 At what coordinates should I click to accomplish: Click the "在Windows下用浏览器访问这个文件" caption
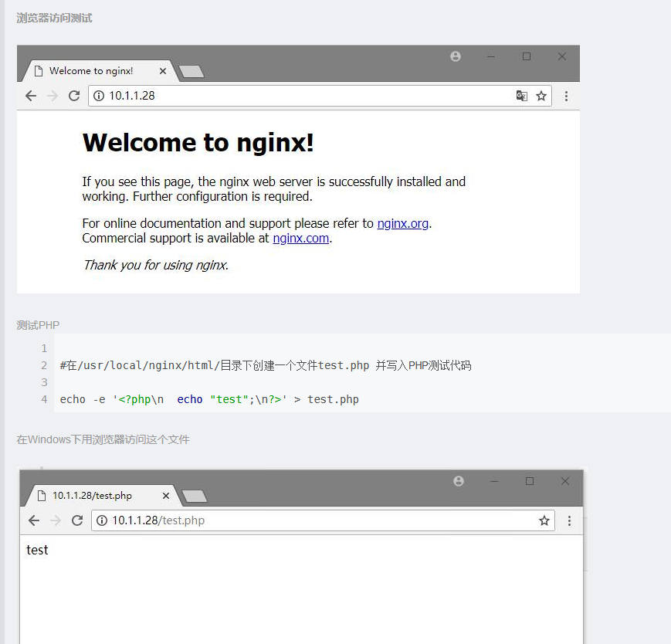pyautogui.click(x=103, y=439)
